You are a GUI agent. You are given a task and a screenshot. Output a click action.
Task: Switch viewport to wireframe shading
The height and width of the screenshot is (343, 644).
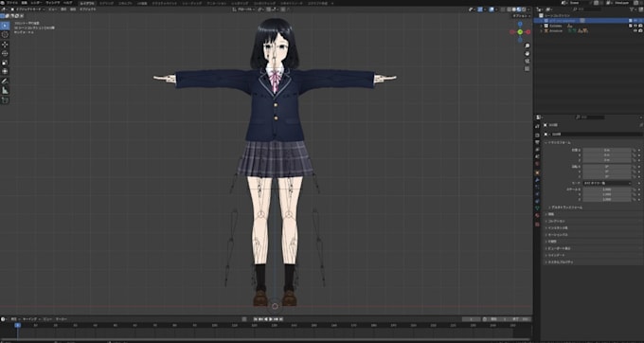[x=510, y=9]
